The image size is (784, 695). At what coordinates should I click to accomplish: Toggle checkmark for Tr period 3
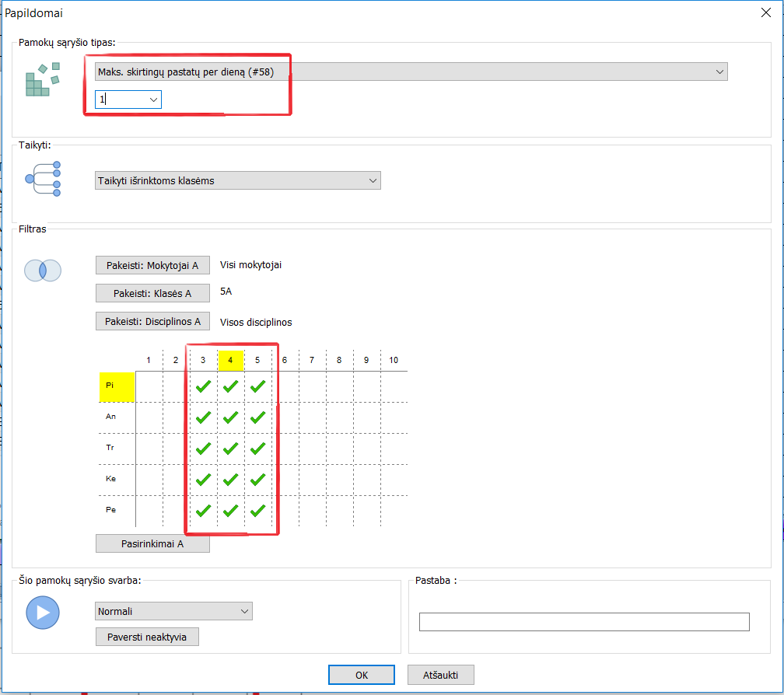204,449
